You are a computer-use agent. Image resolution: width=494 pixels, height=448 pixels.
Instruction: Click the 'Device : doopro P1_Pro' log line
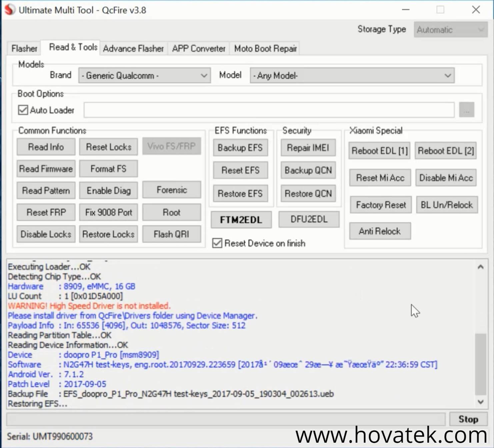tap(83, 355)
